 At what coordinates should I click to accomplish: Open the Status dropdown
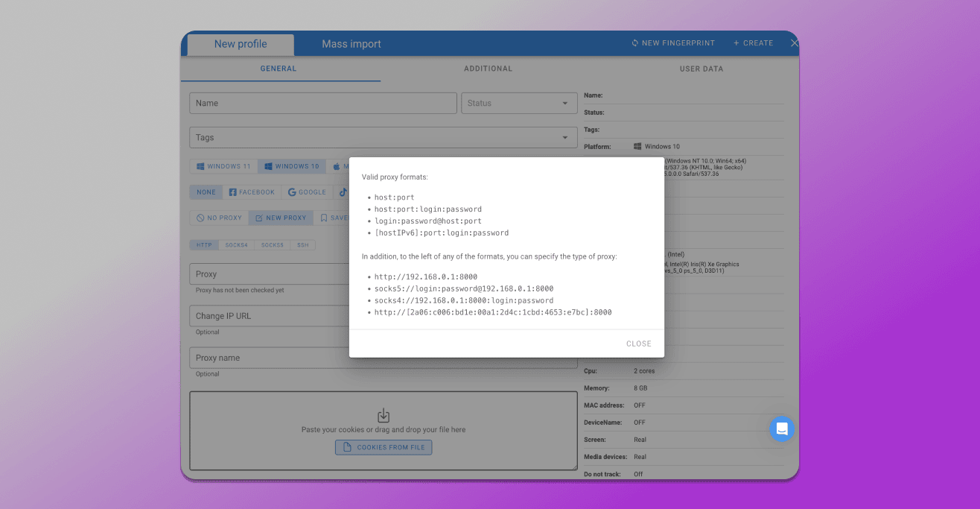(x=520, y=104)
